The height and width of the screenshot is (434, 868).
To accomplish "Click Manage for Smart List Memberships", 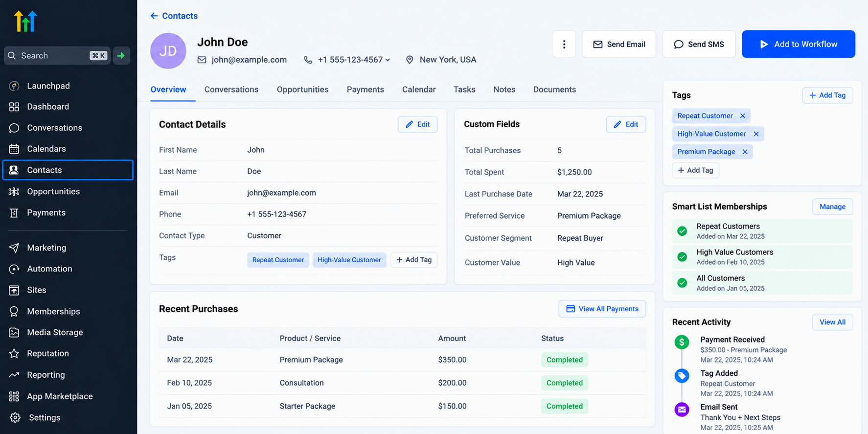I will click(x=832, y=206).
